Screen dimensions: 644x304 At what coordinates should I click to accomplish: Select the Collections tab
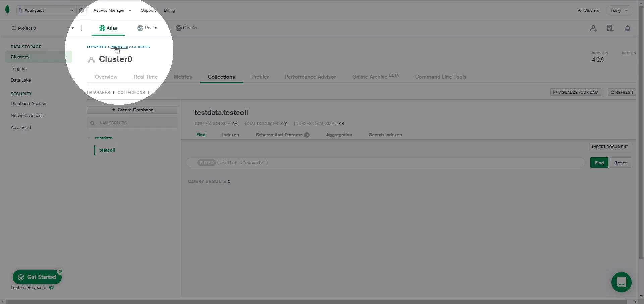coord(221,77)
